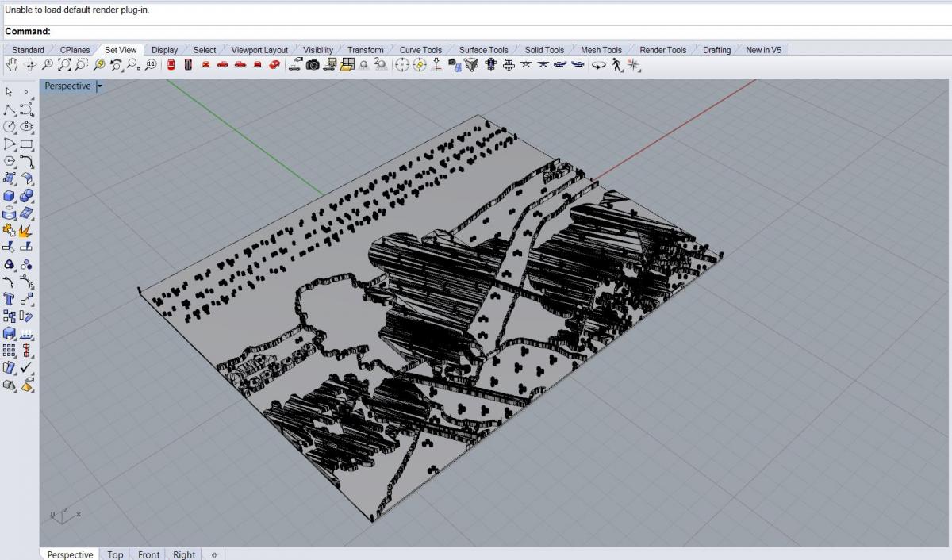The width and height of the screenshot is (952, 560).
Task: Open the New in V5 tab
Action: pyautogui.click(x=764, y=50)
